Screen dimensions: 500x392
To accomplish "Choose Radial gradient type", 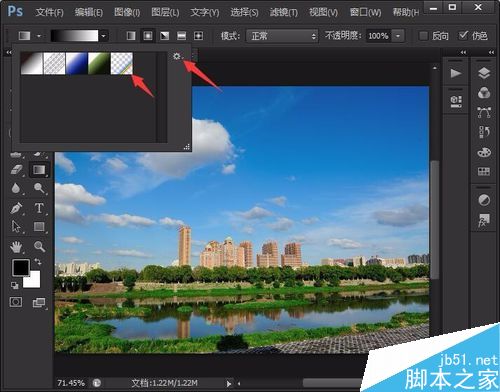I will 148,36.
